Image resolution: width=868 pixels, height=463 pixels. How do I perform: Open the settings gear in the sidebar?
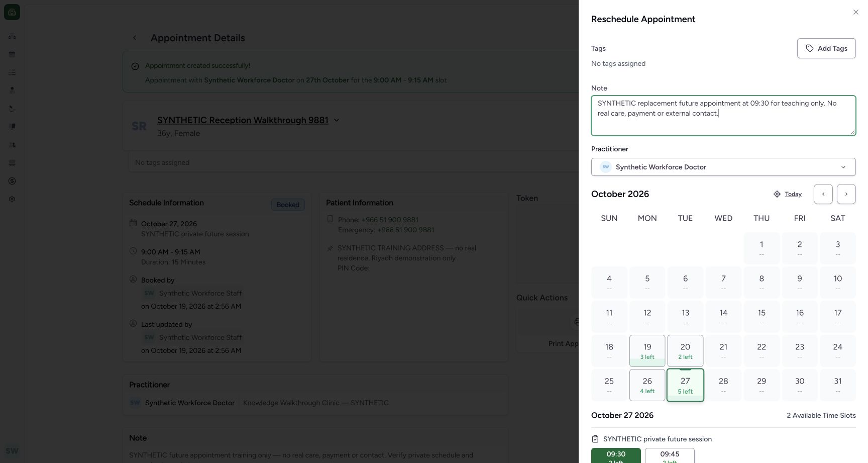click(12, 199)
